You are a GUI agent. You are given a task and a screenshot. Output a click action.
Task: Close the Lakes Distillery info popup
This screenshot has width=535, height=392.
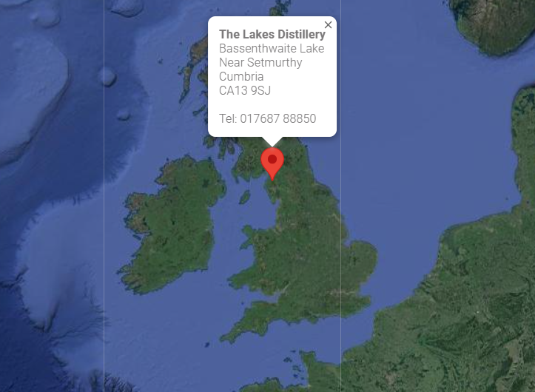coord(328,25)
